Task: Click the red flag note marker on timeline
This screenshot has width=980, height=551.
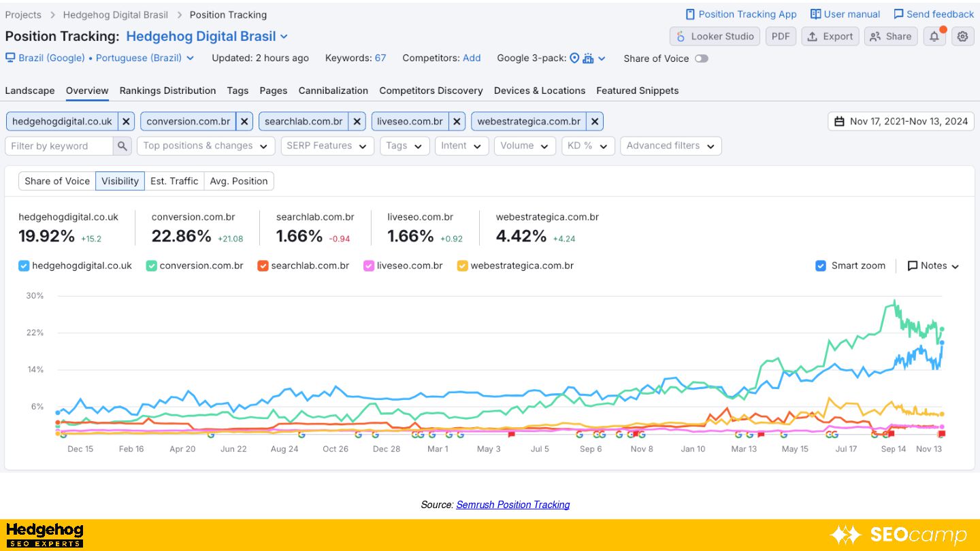Action: tap(512, 434)
